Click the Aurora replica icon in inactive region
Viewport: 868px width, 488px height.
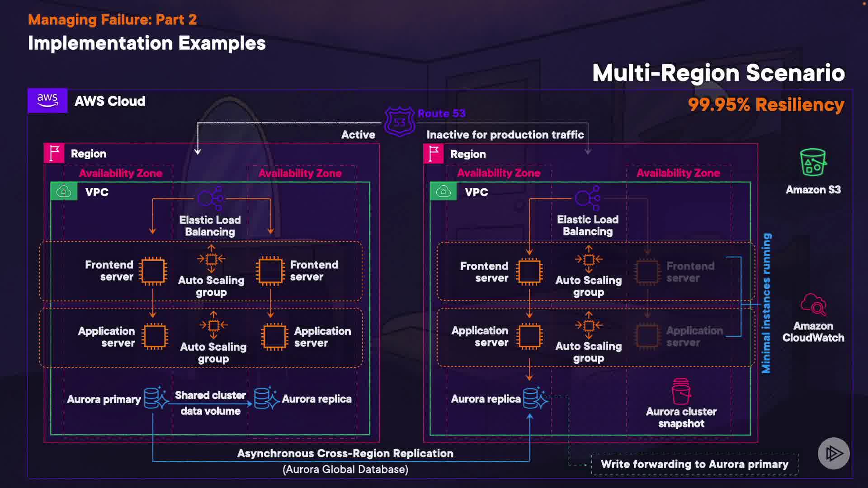tap(534, 398)
